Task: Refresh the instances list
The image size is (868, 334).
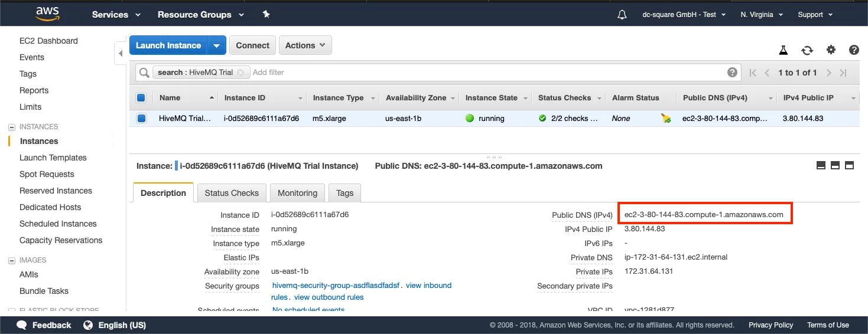Action: pos(807,50)
